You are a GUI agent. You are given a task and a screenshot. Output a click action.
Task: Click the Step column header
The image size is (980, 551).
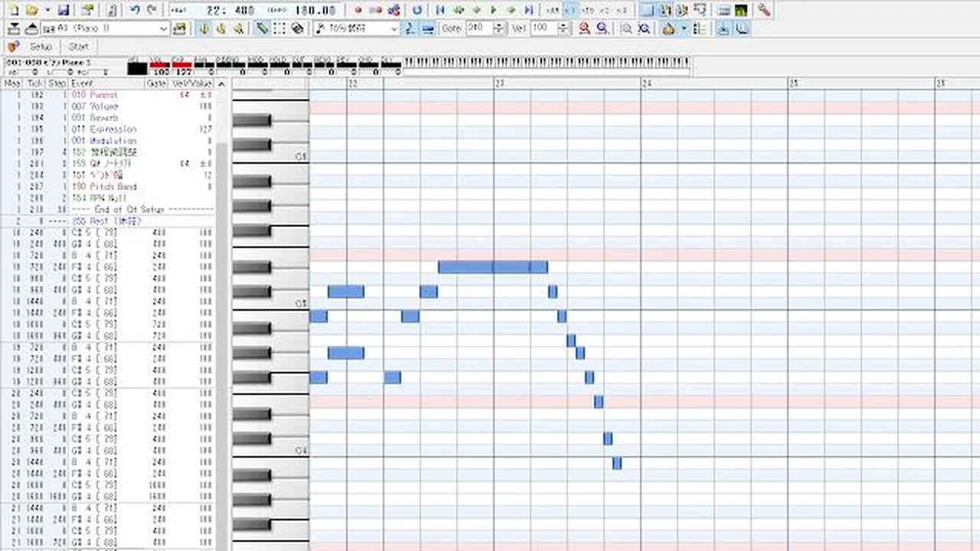click(57, 83)
